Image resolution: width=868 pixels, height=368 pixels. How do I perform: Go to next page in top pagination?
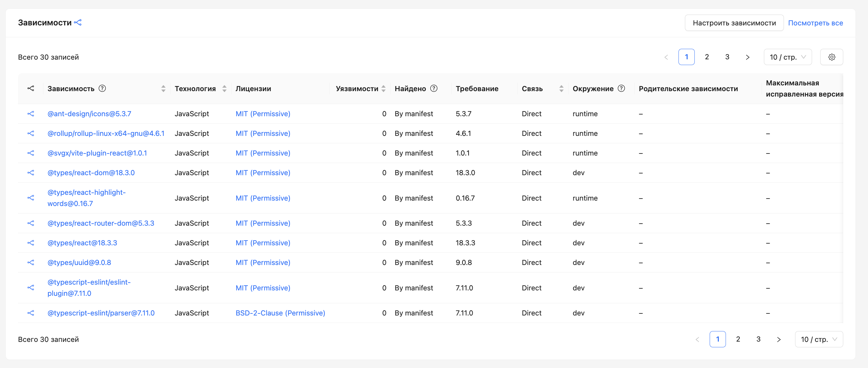pos(748,57)
